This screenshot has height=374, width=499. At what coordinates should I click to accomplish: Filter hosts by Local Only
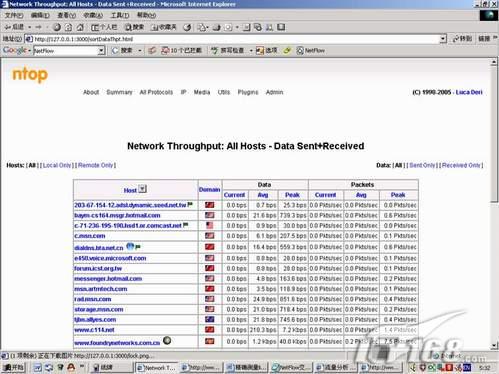[57, 165]
